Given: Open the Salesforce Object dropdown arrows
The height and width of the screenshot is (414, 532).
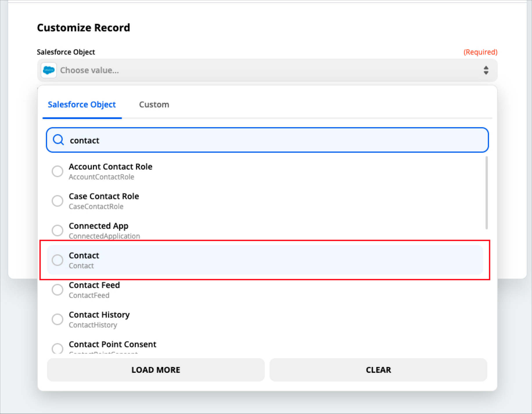Looking at the screenshot, I should tap(486, 70).
